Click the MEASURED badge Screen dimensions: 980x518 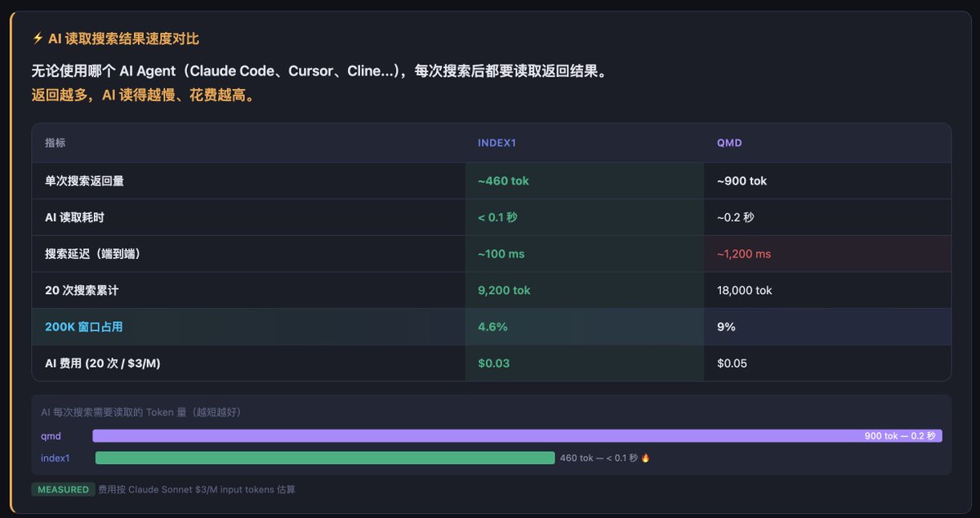click(63, 489)
